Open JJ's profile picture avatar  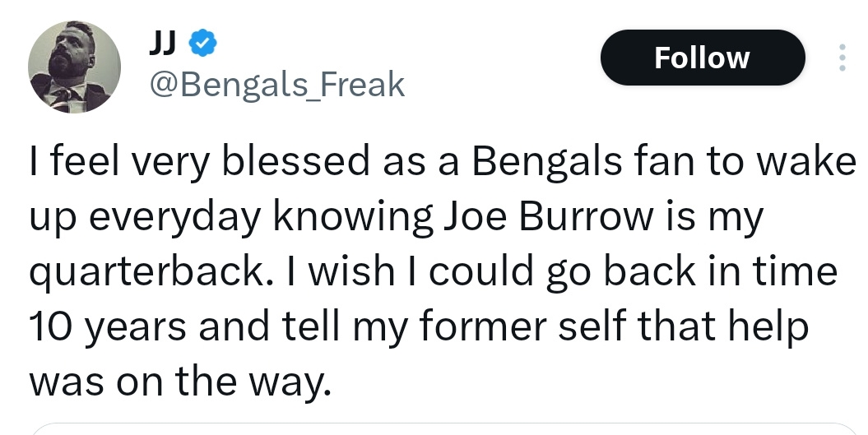tap(74, 67)
